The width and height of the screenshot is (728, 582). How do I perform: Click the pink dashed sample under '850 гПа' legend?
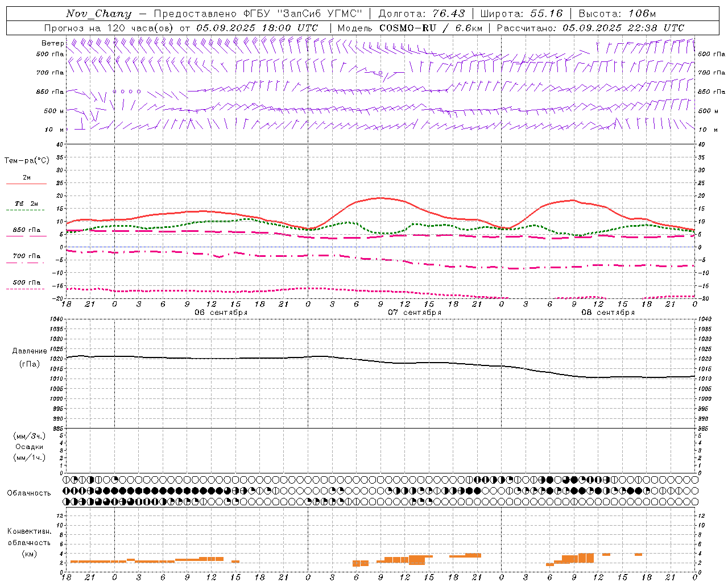point(25,236)
